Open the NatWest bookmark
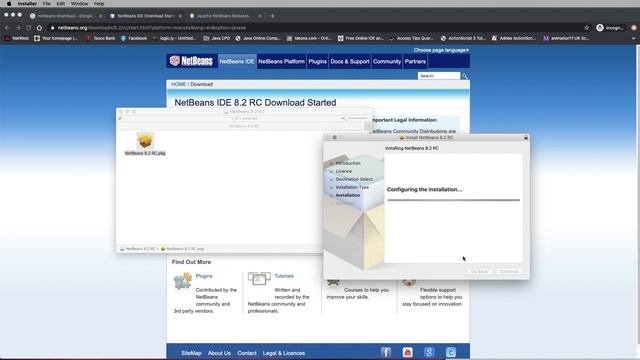640x360 pixels. [x=17, y=38]
